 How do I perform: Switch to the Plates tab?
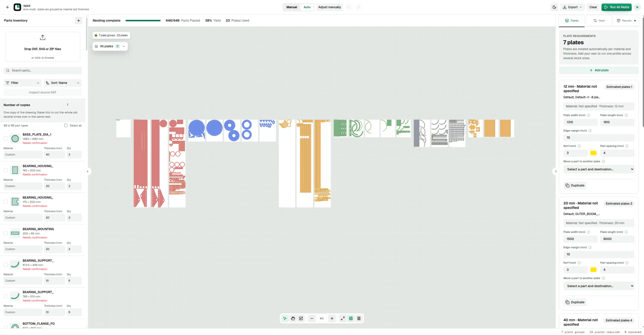572,21
